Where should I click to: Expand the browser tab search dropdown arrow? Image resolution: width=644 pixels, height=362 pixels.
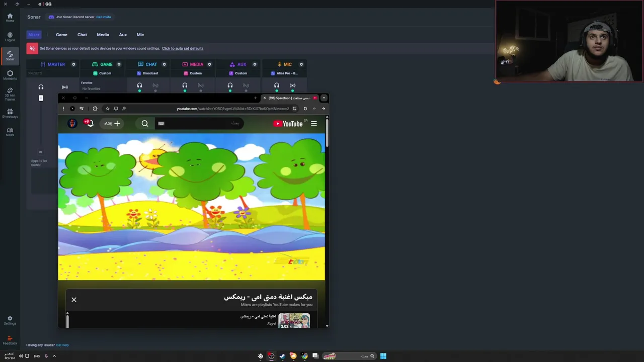[x=324, y=98]
